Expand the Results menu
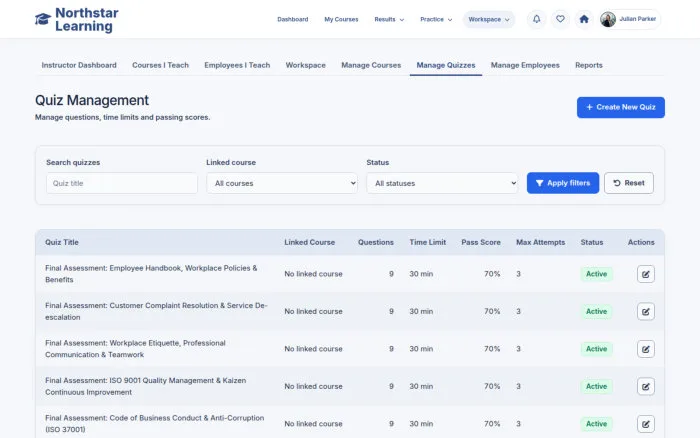This screenshot has height=438, width=700. 389,20
